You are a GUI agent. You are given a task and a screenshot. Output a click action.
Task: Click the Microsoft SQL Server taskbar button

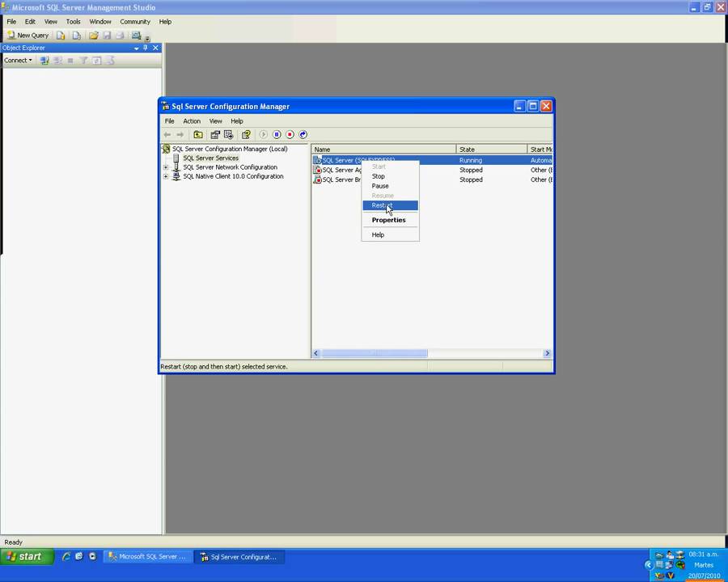coord(147,557)
